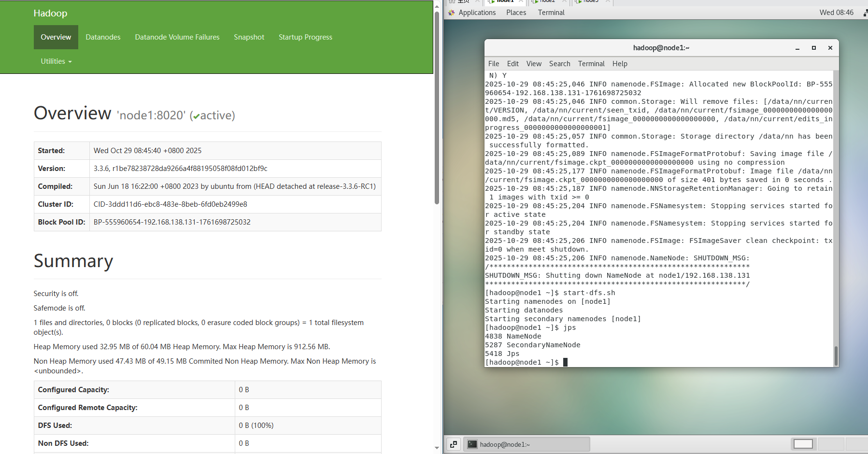The image size is (868, 454).
Task: Click the start-dfs.sh command line
Action: tap(550, 293)
